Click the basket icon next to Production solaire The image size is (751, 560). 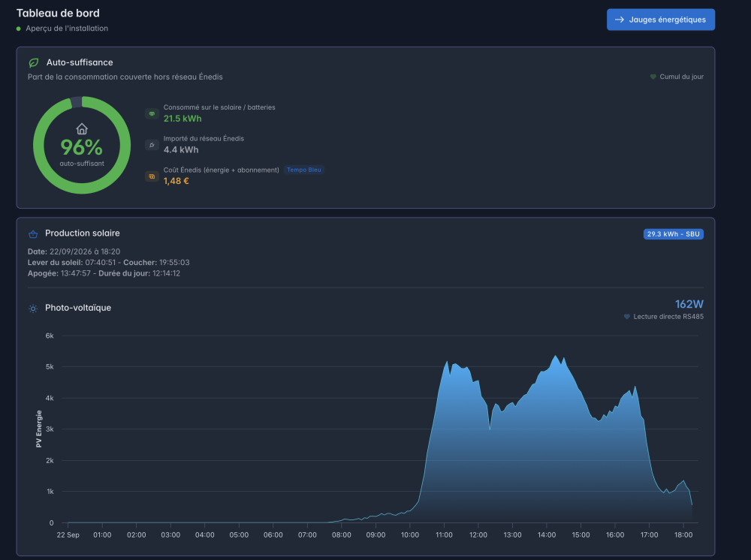[33, 234]
